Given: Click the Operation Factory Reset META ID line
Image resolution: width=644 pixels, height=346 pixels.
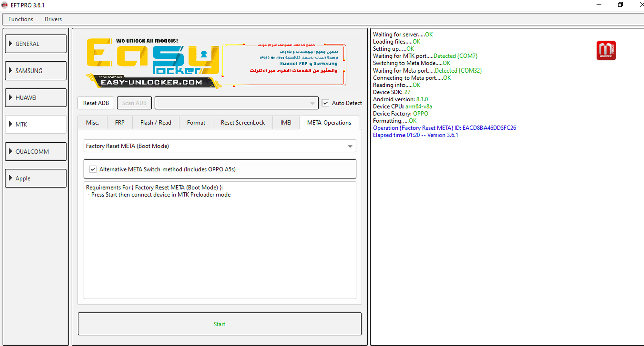Looking at the screenshot, I should (444, 128).
